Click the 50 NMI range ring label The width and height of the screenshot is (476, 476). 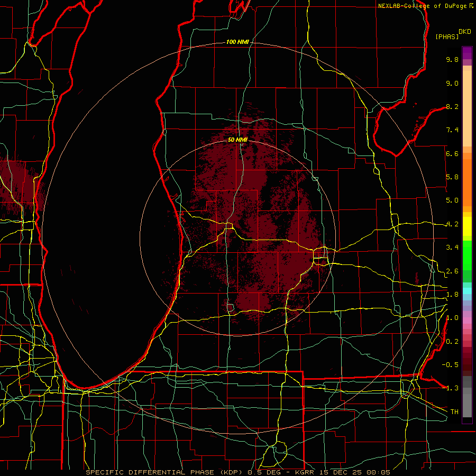click(x=237, y=140)
